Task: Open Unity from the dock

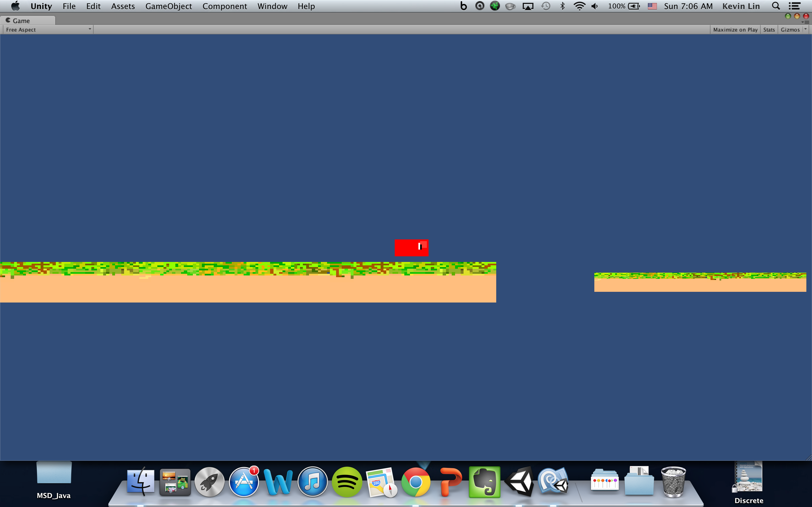Action: pyautogui.click(x=519, y=482)
